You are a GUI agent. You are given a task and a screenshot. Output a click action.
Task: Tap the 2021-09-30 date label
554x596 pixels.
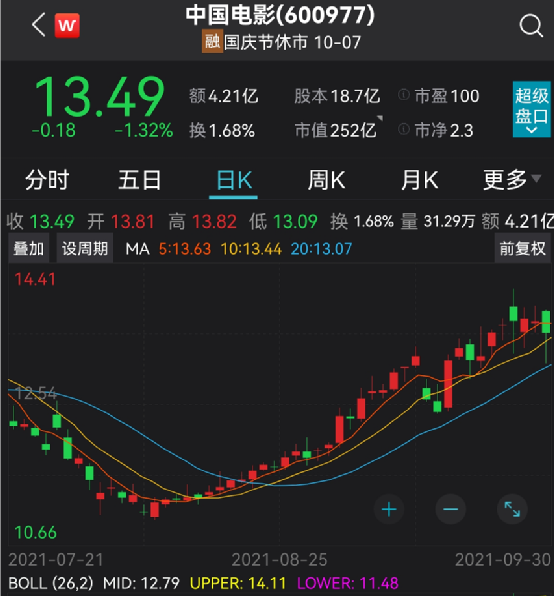coord(503,560)
